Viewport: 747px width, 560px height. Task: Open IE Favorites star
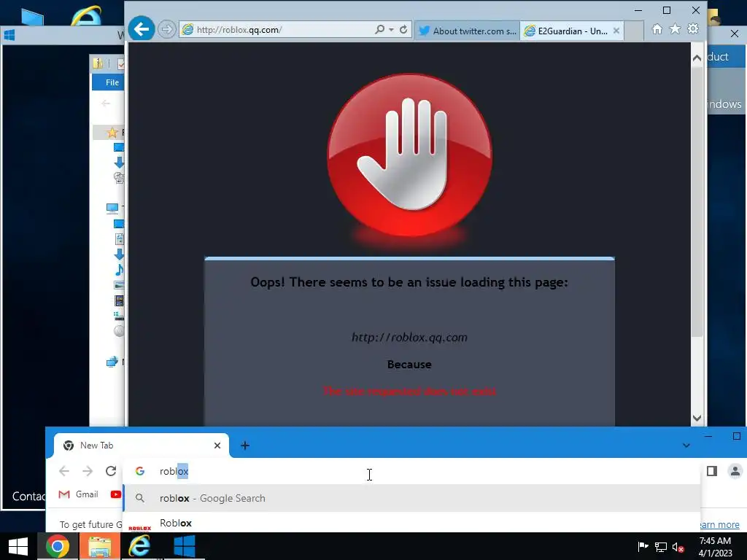675,29
